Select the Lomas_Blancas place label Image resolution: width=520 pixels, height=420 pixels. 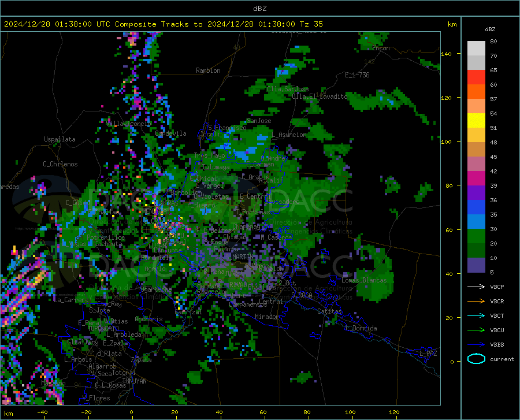(x=364, y=280)
